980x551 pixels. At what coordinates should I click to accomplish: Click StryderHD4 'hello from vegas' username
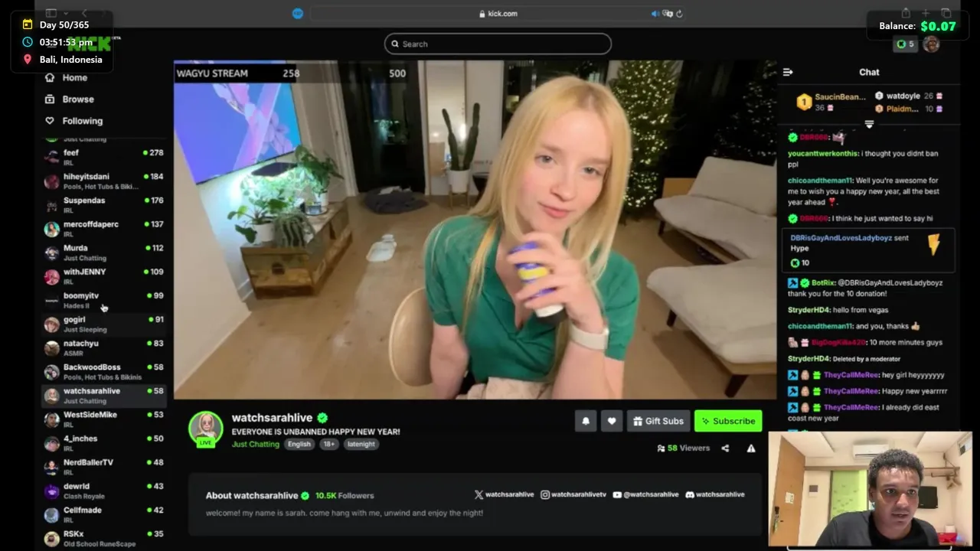(808, 310)
